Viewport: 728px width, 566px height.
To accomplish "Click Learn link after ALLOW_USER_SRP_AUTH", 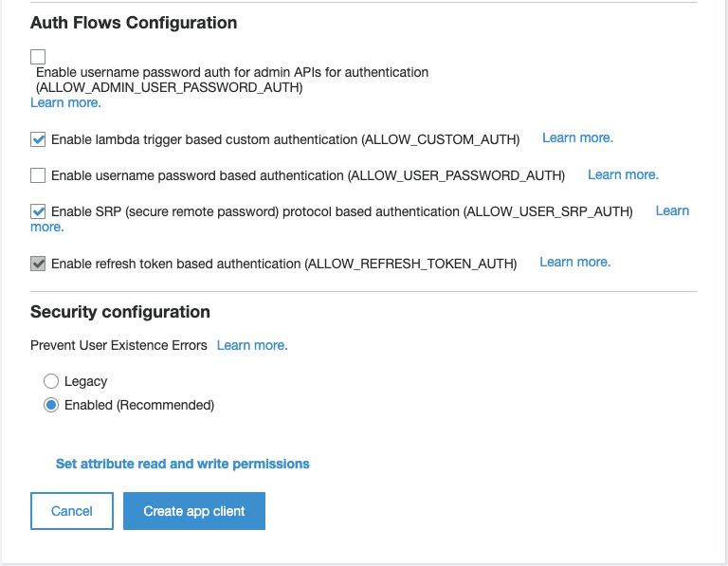I will pyautogui.click(x=672, y=210).
